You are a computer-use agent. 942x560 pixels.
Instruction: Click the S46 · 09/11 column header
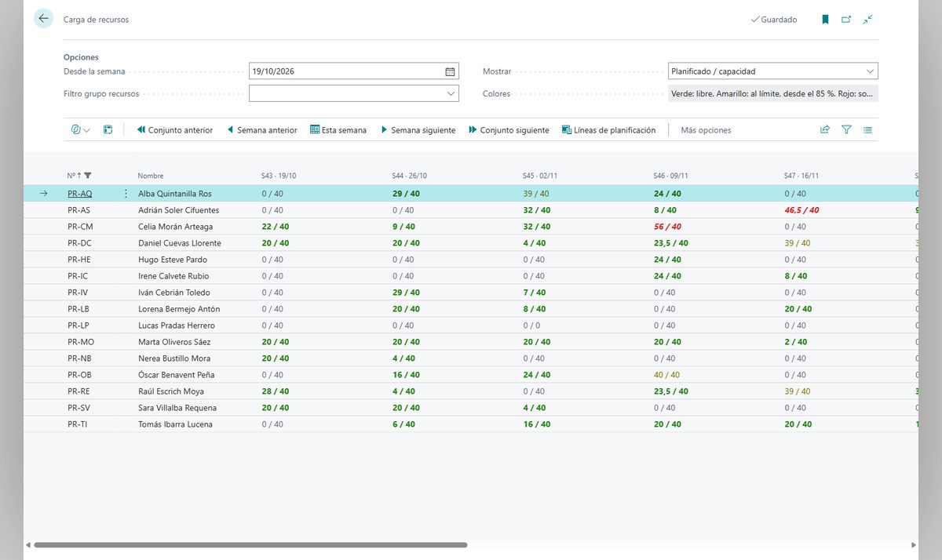point(670,176)
